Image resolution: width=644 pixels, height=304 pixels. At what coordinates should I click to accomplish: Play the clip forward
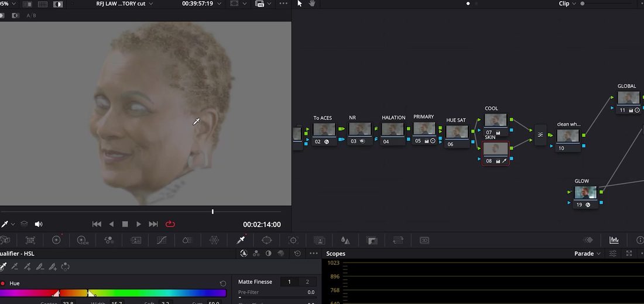pos(139,224)
